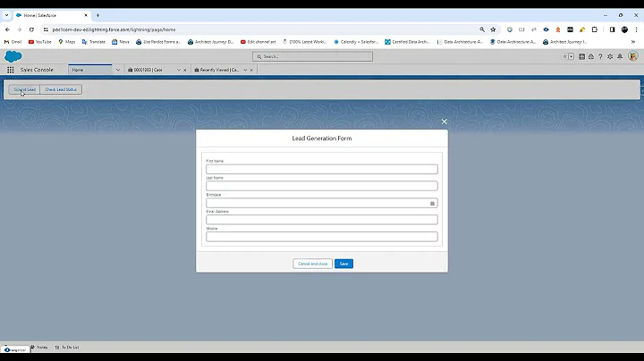644x361 pixels.
Task: Open the News bookmark
Action: (121, 42)
